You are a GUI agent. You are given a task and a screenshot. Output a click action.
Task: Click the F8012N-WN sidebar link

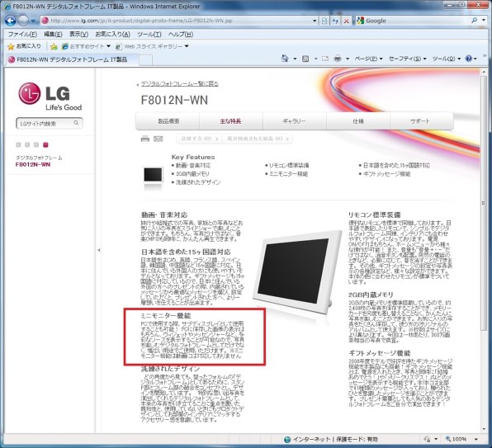[33, 164]
